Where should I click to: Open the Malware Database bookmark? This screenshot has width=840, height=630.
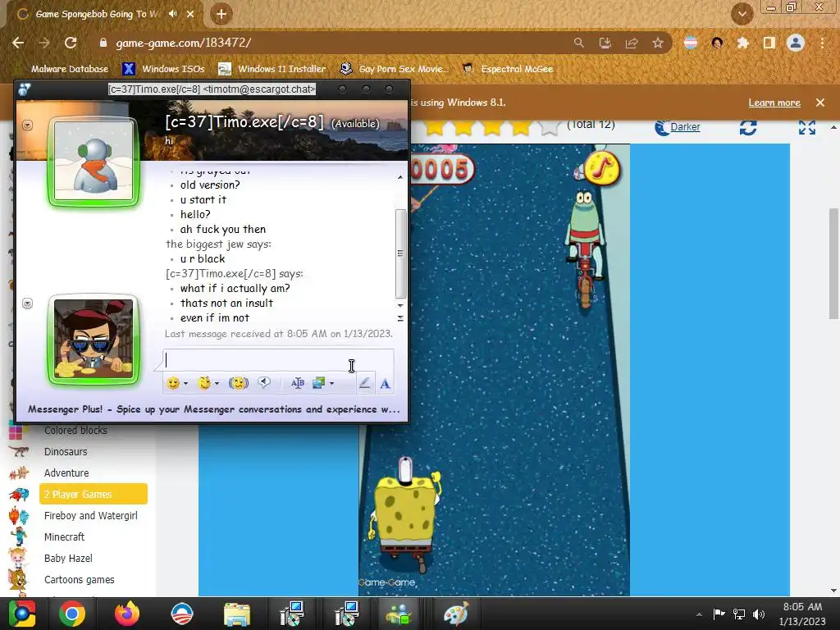coord(69,69)
